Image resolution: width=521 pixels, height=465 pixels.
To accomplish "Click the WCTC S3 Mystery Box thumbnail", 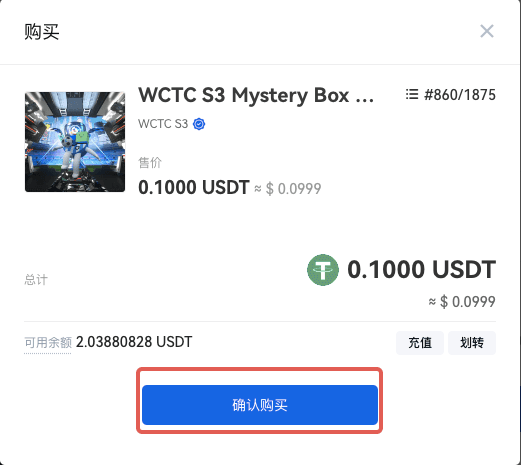I will pos(75,142).
